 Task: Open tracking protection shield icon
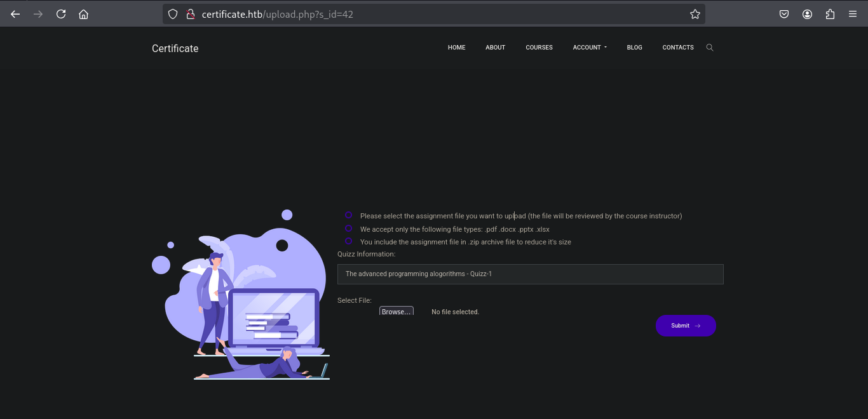(x=173, y=14)
